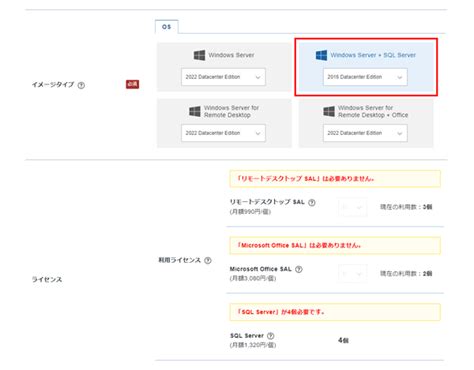
Task: Click the Windows Server for Remote Desktop logo
Action: (x=195, y=111)
